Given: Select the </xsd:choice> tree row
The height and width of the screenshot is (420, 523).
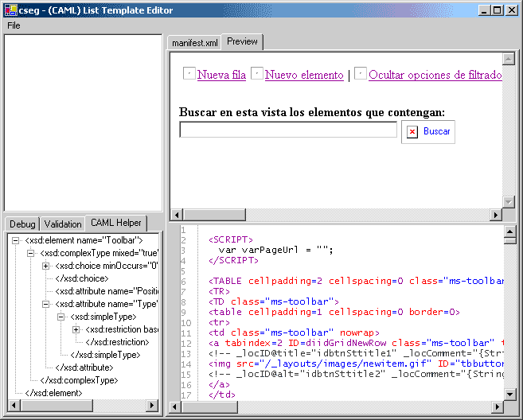Looking at the screenshot, I should pos(82,278).
